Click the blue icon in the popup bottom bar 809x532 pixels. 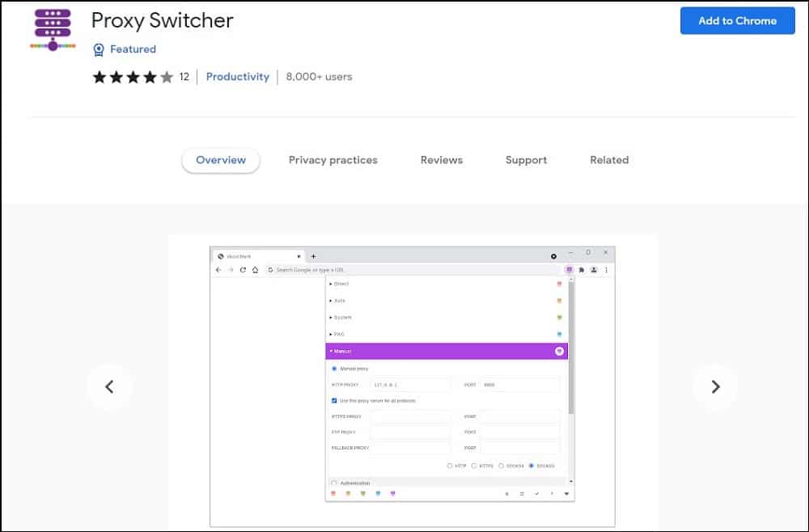point(378,494)
